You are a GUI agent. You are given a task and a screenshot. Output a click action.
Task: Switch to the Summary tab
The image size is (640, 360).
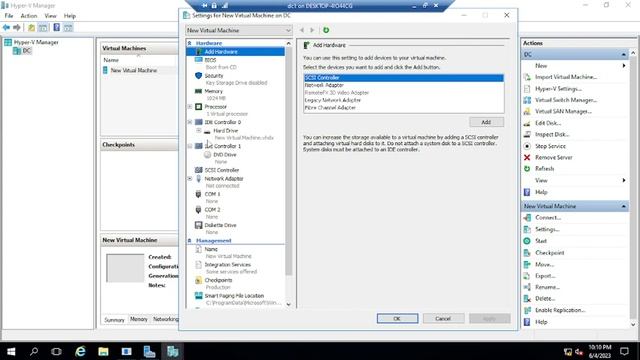point(114,320)
